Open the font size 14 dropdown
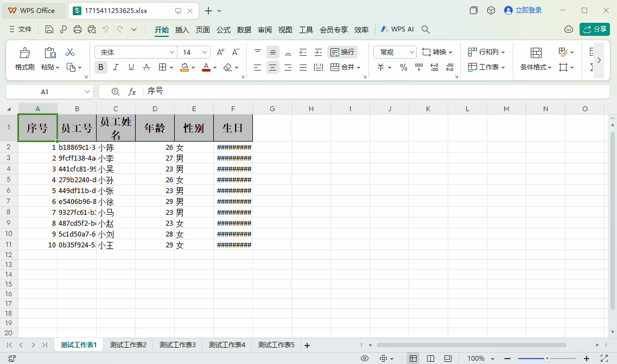 (205, 53)
